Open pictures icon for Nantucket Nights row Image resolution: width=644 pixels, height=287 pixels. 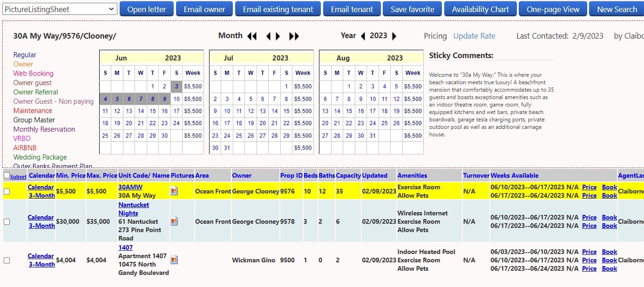click(174, 221)
